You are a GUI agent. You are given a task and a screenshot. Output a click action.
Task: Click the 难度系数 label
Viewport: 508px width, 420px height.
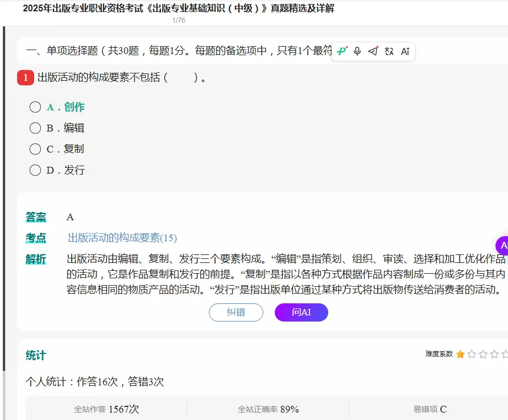pos(439,354)
